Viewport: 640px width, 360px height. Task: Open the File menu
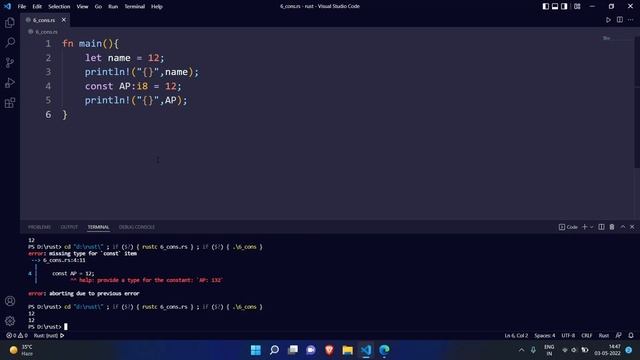pyautogui.click(x=22, y=6)
